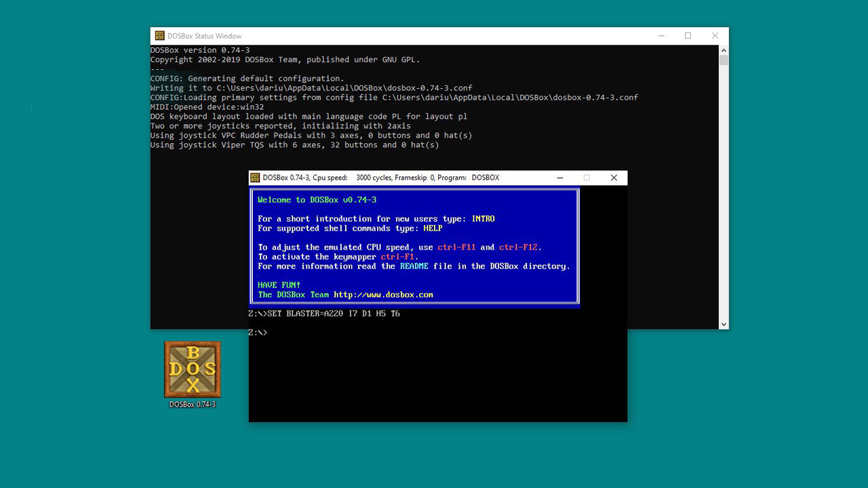Screen dimensions: 868x488
Task: Click the scrollbar up arrow in the Status Window
Action: [723, 49]
